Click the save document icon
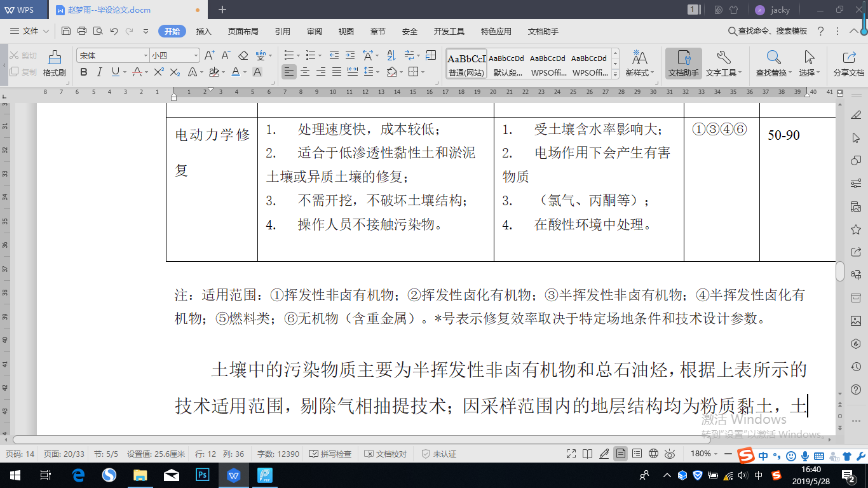 click(x=66, y=31)
